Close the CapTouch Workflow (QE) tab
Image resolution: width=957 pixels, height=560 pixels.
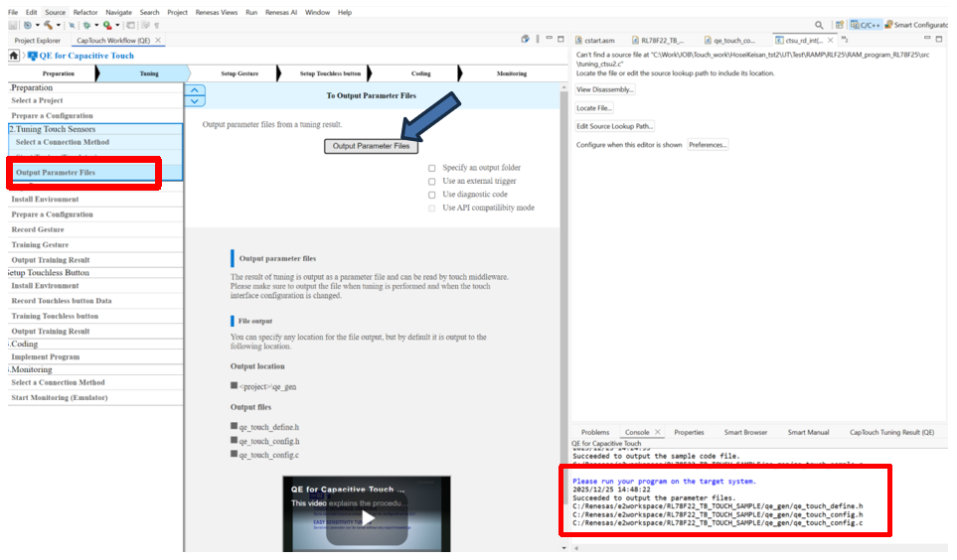tap(158, 41)
